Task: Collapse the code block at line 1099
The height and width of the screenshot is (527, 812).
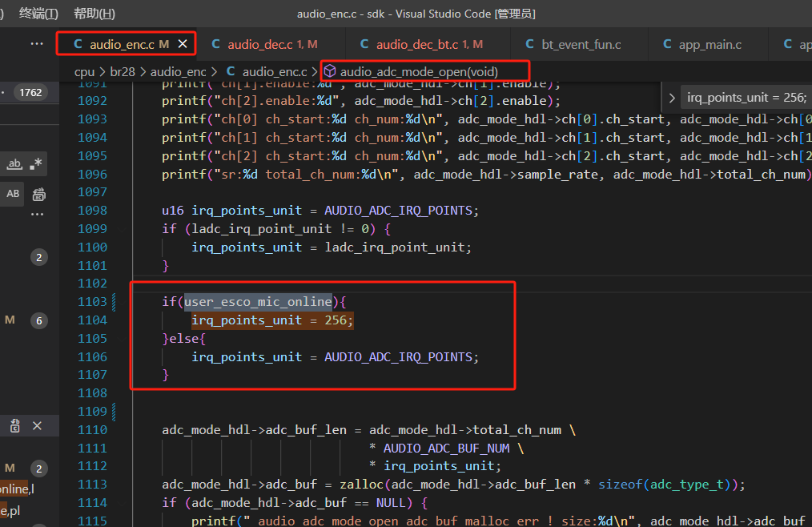Action: (121, 229)
